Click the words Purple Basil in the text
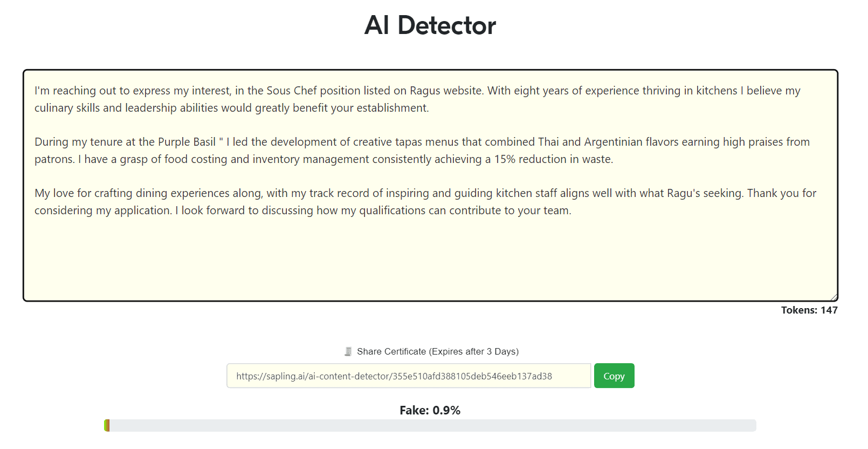The height and width of the screenshot is (449, 868). pos(187,142)
